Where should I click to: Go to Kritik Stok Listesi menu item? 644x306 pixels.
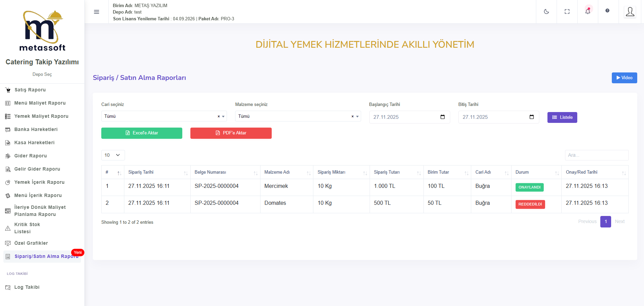point(27,228)
